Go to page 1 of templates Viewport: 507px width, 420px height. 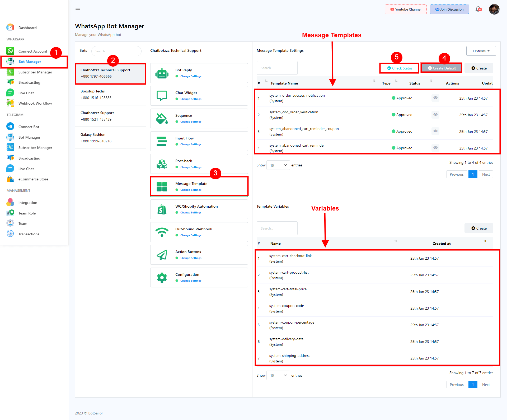[473, 174]
